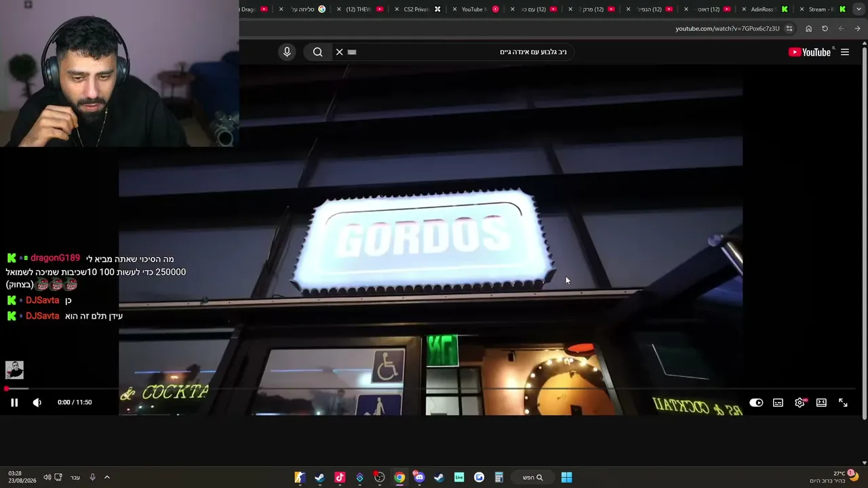Switch to the Stream Kick tab
The height and width of the screenshot is (488, 868).
point(823,9)
